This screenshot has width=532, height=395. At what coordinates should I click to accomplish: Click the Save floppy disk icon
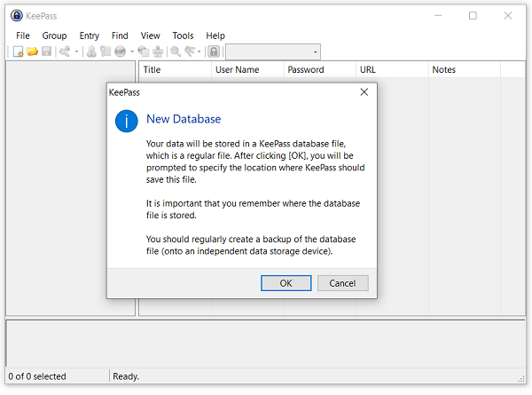[46, 51]
